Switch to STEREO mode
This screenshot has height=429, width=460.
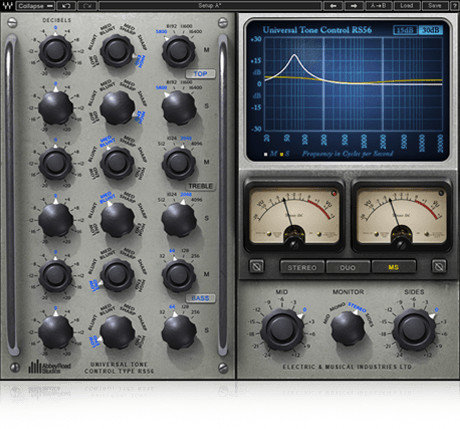click(302, 267)
